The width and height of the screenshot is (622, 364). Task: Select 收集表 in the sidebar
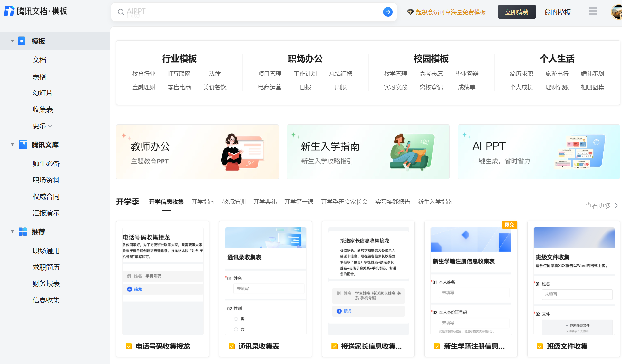[x=43, y=109]
